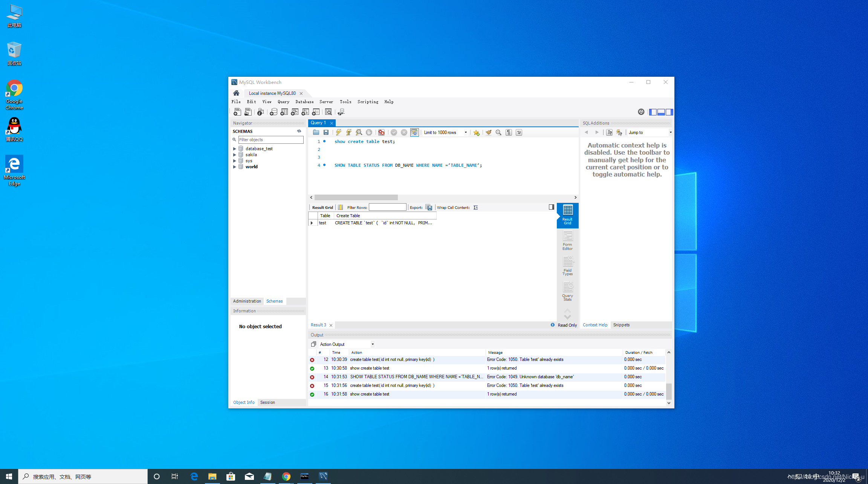Screen dimensions: 868x484
Task: Click the horizontal scrollbar in query editor
Action: pyautogui.click(x=356, y=197)
